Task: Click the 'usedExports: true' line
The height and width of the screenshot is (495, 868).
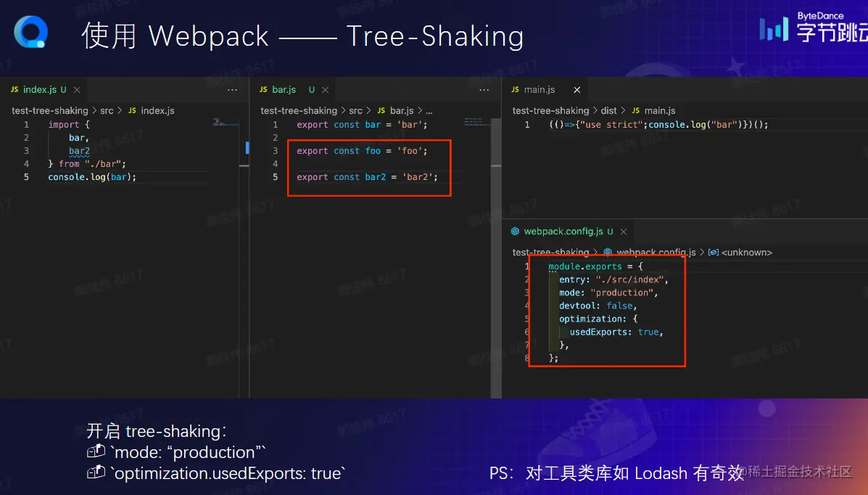Action: click(616, 332)
